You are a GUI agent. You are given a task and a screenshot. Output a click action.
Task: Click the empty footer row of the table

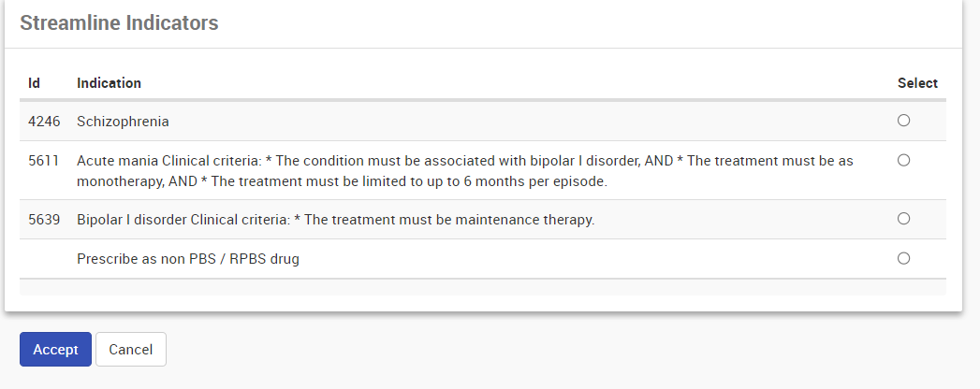click(x=482, y=287)
